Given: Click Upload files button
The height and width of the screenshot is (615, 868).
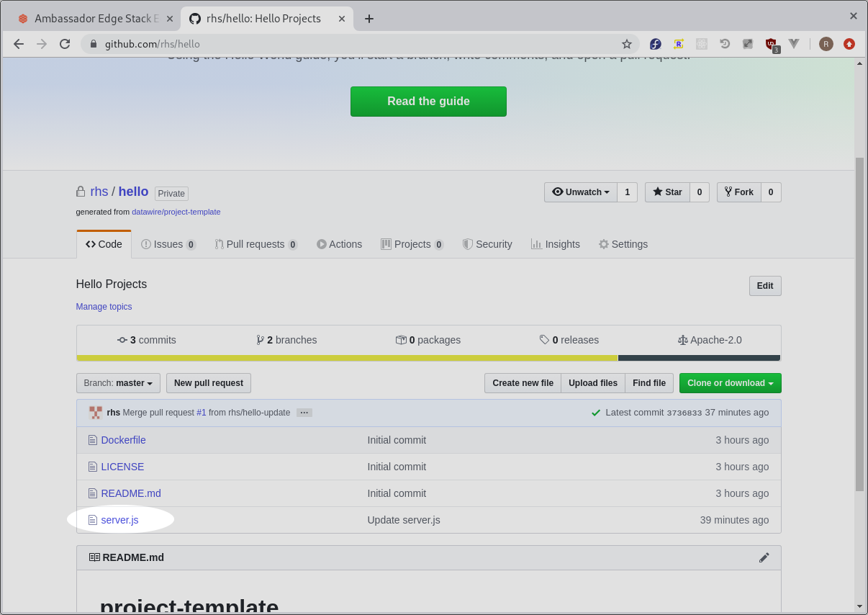Looking at the screenshot, I should coord(593,383).
